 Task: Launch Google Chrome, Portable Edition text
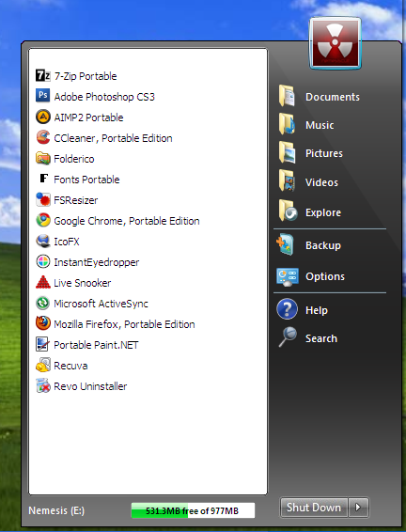127,221
